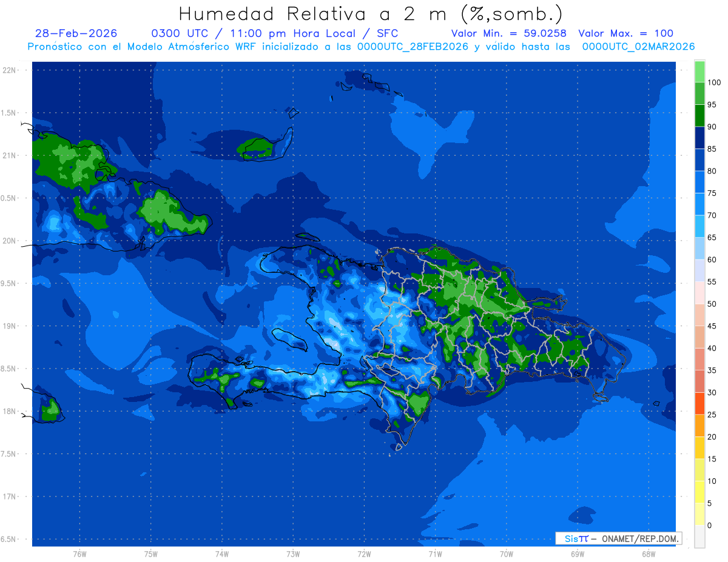Click the '74W' longitude label

point(222,554)
